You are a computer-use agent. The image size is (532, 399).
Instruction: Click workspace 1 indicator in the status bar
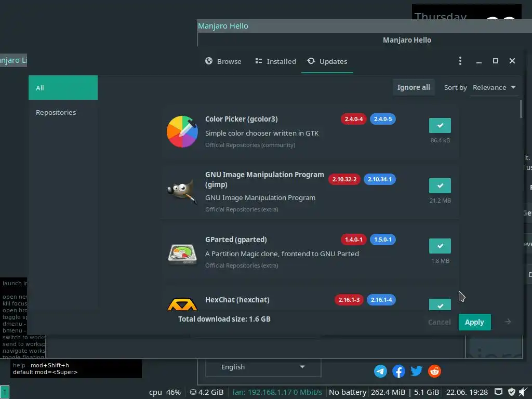point(5,392)
